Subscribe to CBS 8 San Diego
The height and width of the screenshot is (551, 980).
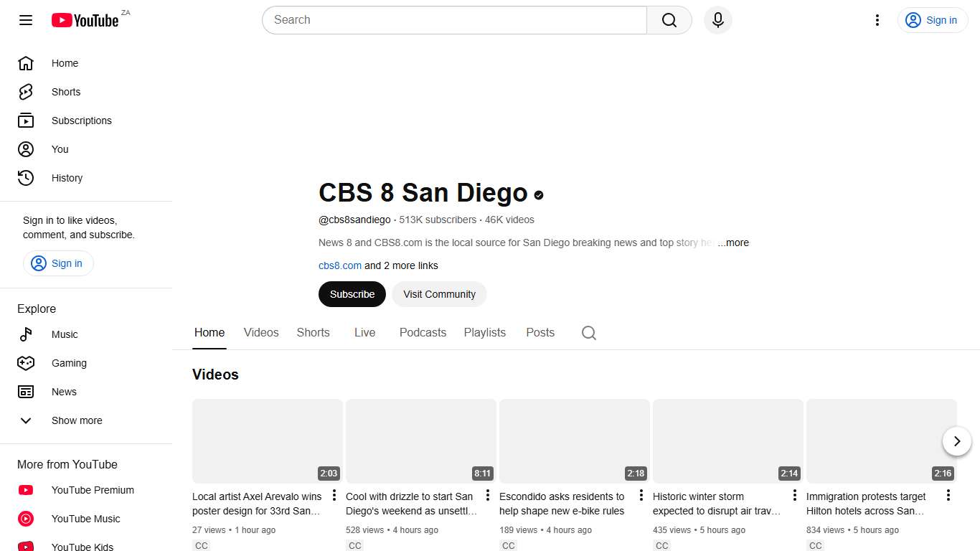(x=352, y=294)
